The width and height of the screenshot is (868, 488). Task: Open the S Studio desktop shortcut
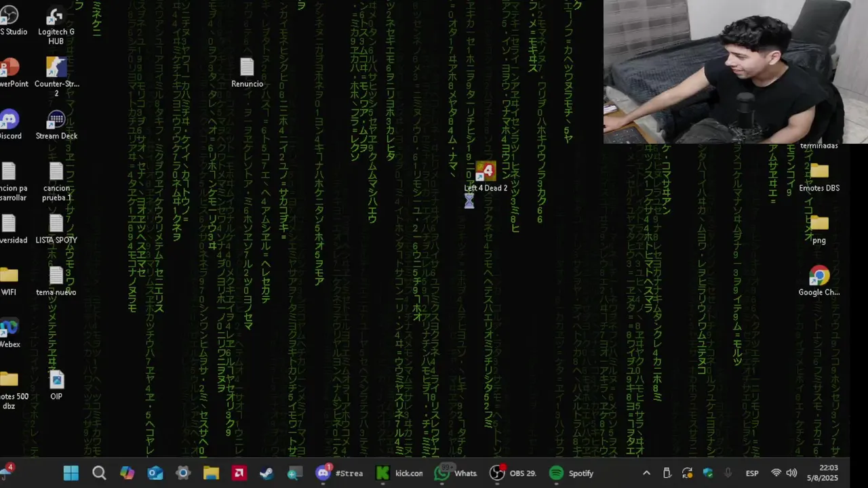coord(12,21)
